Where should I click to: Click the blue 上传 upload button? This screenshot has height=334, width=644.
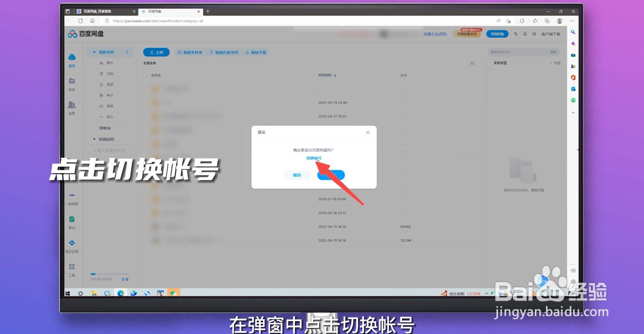click(157, 52)
